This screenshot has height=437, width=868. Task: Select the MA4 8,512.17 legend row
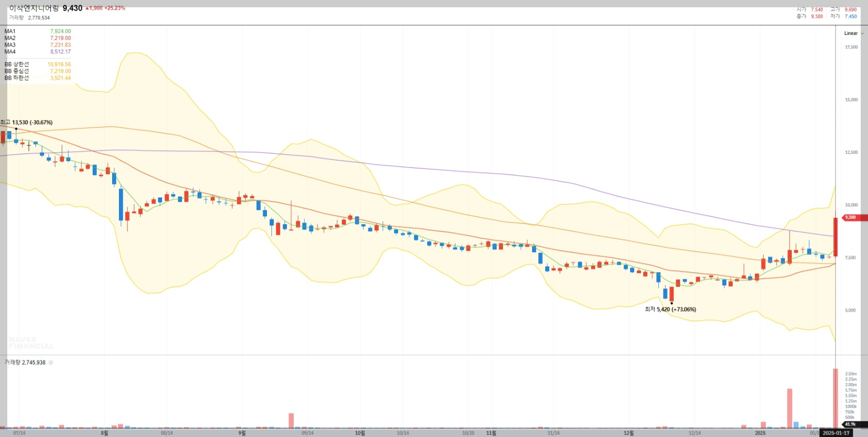pyautogui.click(x=37, y=51)
